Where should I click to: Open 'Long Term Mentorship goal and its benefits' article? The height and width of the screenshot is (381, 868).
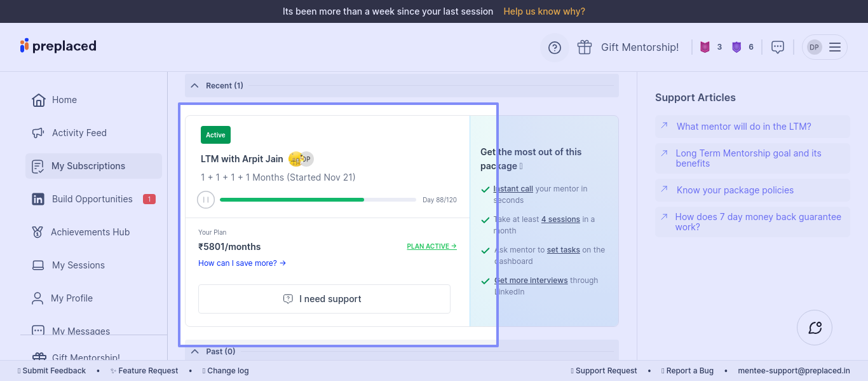(752, 158)
